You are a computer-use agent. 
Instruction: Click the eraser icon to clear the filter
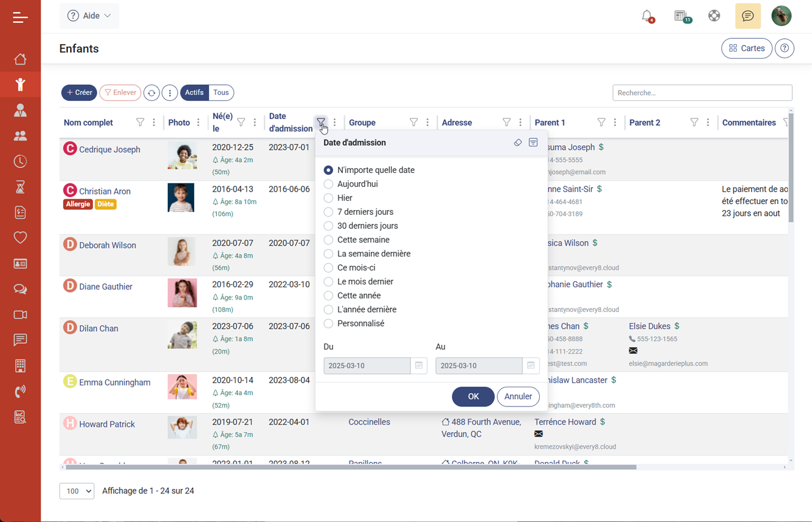(x=518, y=142)
